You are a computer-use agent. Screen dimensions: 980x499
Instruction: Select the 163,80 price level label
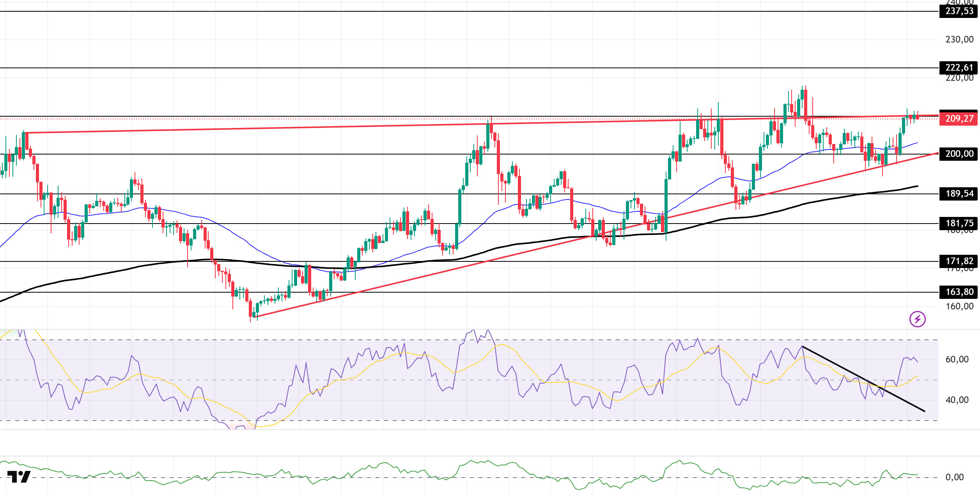(x=959, y=292)
